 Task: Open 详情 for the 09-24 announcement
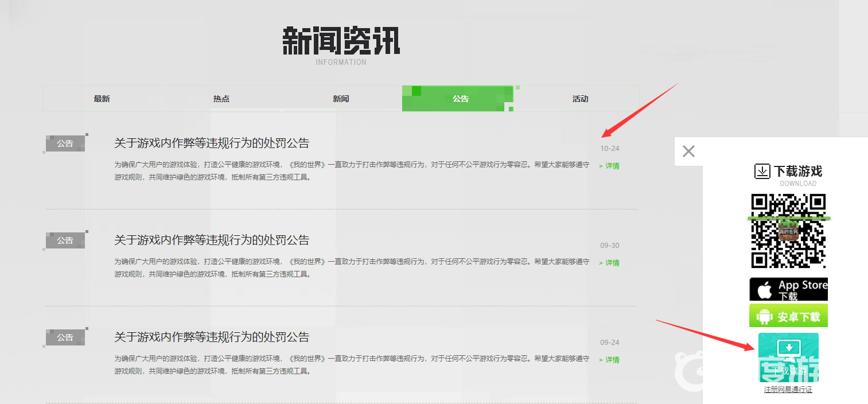(x=609, y=360)
